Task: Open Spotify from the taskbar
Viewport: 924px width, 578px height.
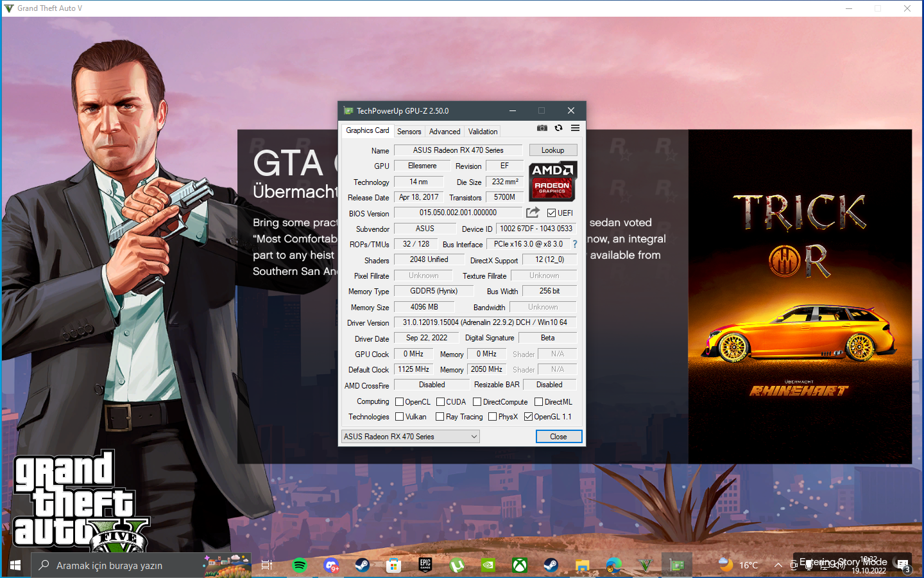Action: point(300,565)
